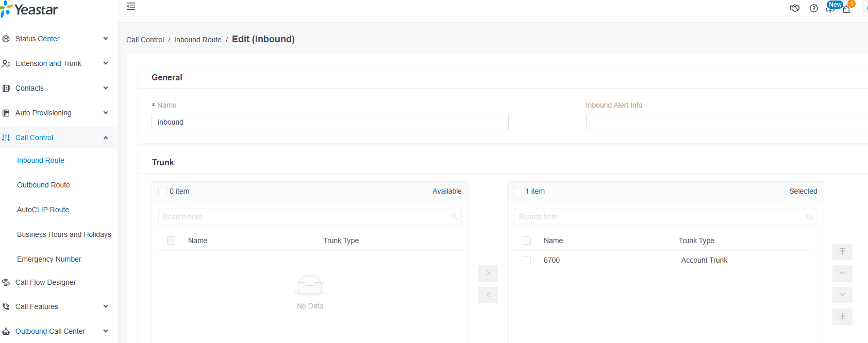868x343 pixels.
Task: Expand the Status Center menu chevron
Action: click(106, 39)
